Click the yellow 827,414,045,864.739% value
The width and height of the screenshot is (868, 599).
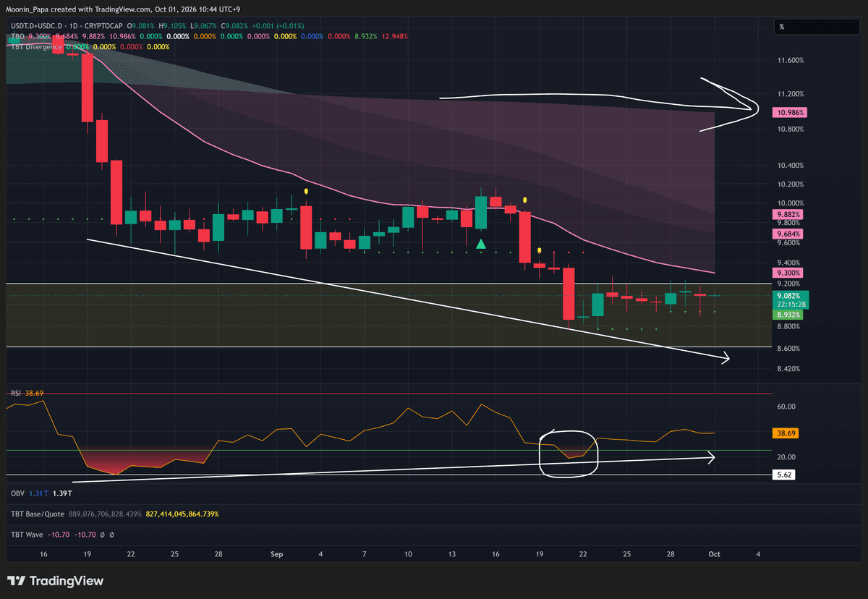click(x=182, y=514)
